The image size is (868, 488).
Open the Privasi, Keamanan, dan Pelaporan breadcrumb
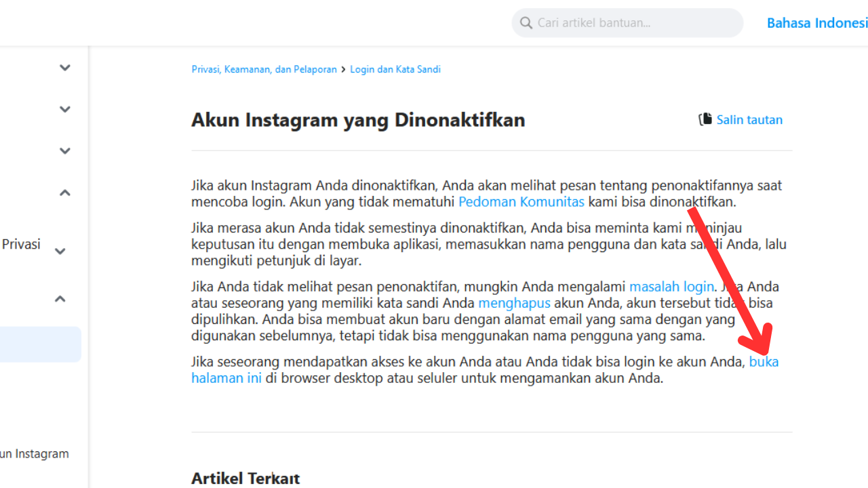coord(264,69)
